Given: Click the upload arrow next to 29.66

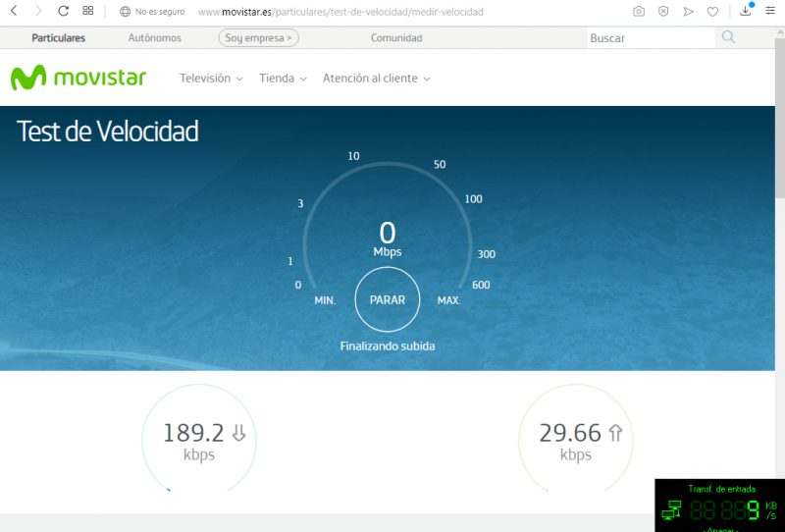Looking at the screenshot, I should pos(615,433).
